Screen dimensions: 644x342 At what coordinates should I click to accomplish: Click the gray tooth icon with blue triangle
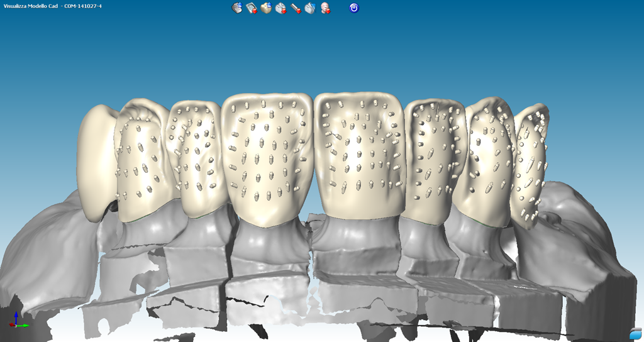click(310, 8)
